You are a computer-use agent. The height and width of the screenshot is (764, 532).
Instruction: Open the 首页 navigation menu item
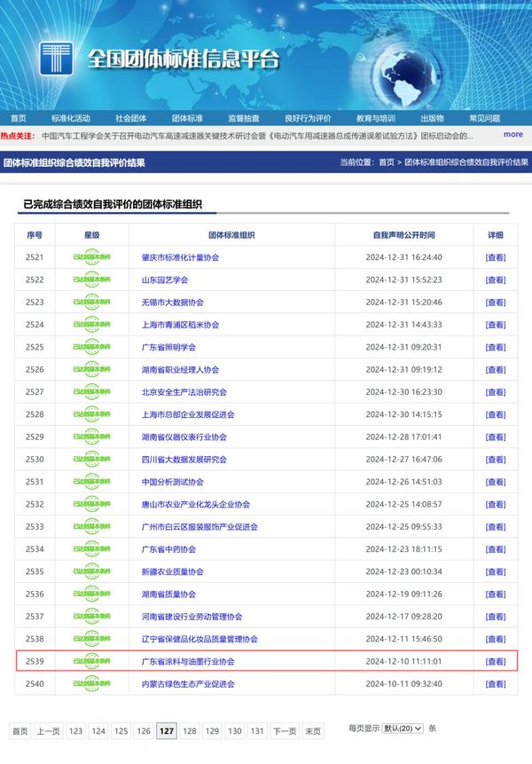[19, 118]
